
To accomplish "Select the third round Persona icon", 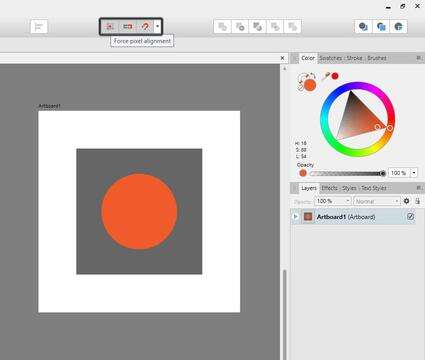I will (x=398, y=26).
